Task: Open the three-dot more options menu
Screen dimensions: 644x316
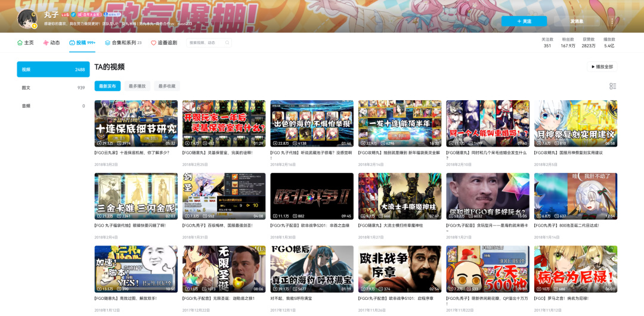Action: tap(612, 21)
